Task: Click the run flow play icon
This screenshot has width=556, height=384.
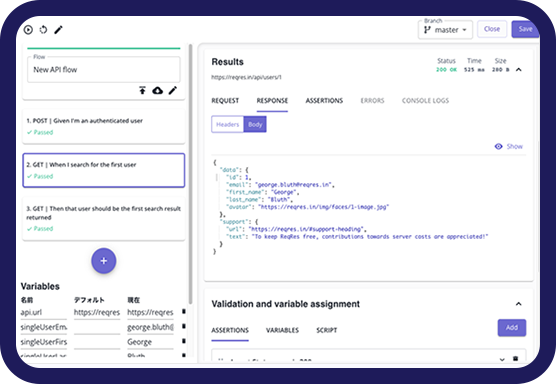Action: [28, 30]
